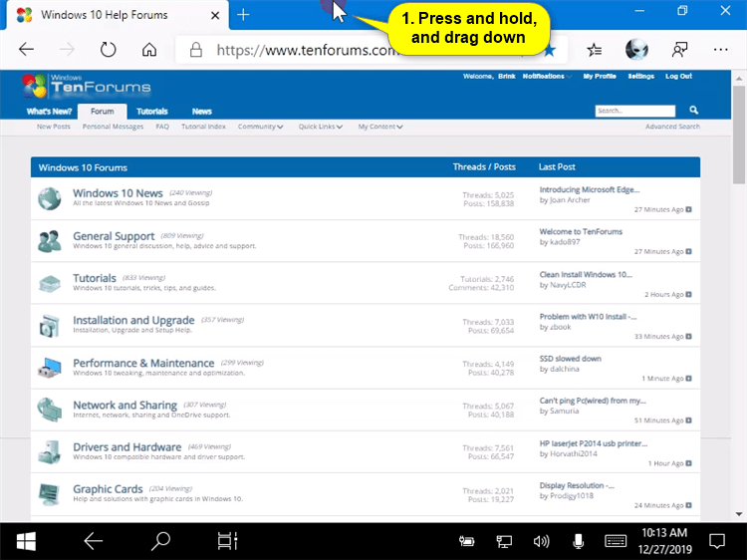Viewport: 747px width, 560px height.
Task: Open My Profile link
Action: point(600,77)
